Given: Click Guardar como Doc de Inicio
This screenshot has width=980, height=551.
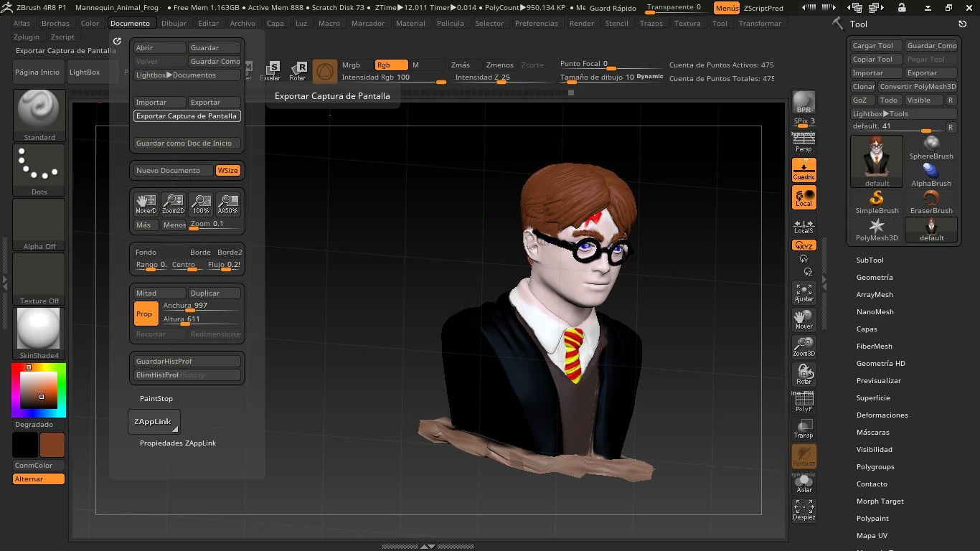Looking at the screenshot, I should (187, 143).
